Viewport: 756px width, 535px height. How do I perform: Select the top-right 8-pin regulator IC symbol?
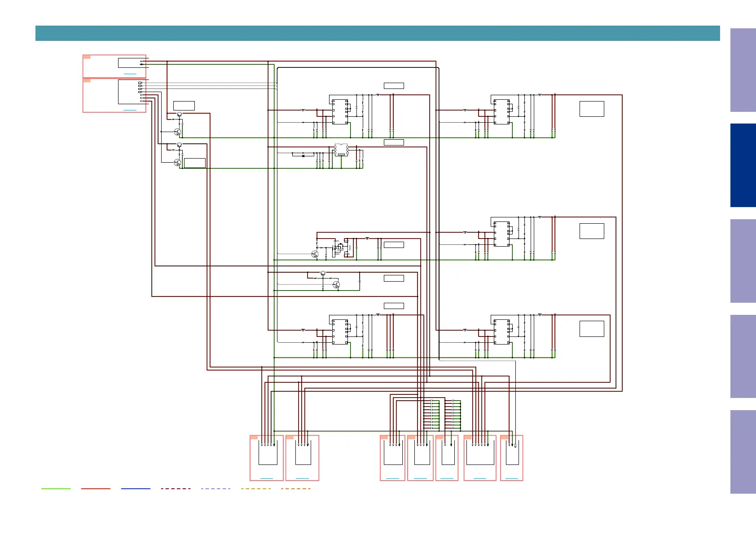point(502,112)
